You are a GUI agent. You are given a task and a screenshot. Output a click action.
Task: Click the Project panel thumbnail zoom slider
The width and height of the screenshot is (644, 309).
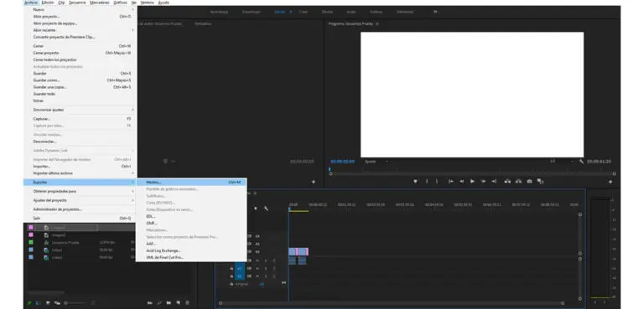(76, 303)
